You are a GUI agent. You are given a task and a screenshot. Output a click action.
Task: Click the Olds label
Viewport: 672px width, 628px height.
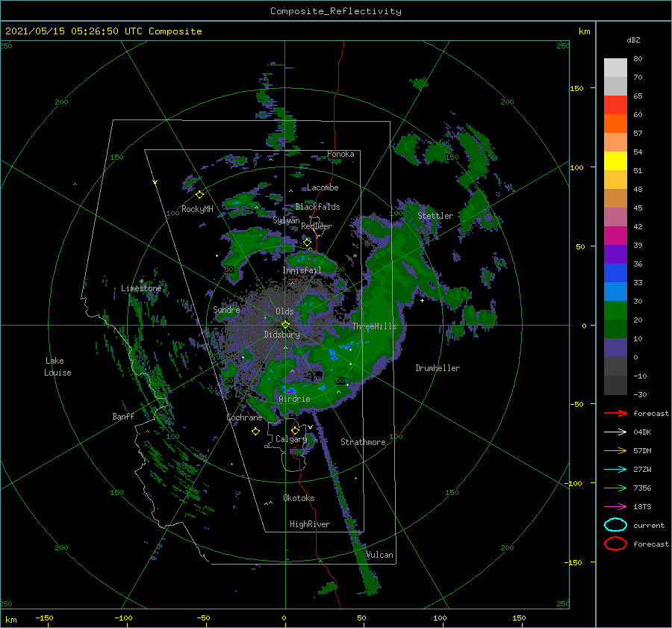click(x=284, y=311)
